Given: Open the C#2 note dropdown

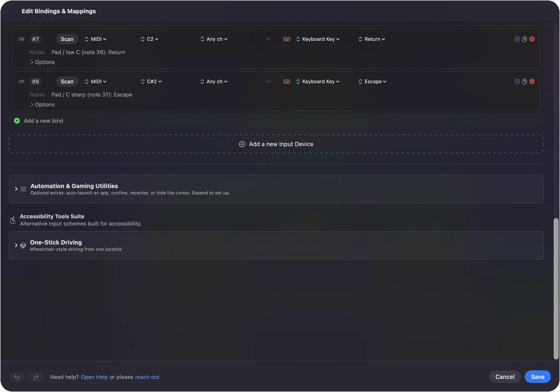Looking at the screenshot, I should (x=151, y=82).
